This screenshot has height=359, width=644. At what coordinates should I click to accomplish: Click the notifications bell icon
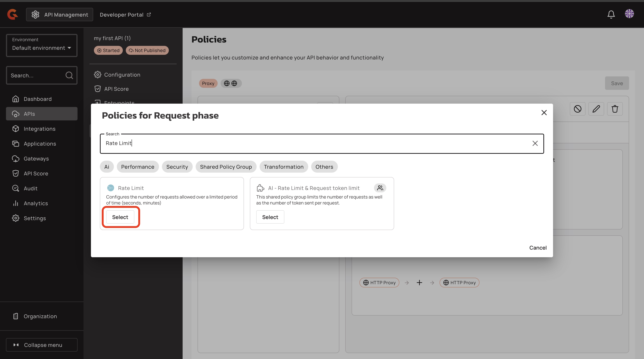pyautogui.click(x=611, y=14)
